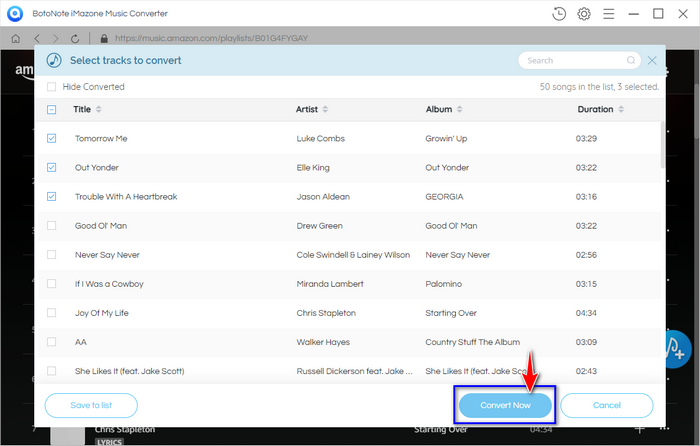
Task: Navigate forward with right arrow
Action: tap(55, 39)
